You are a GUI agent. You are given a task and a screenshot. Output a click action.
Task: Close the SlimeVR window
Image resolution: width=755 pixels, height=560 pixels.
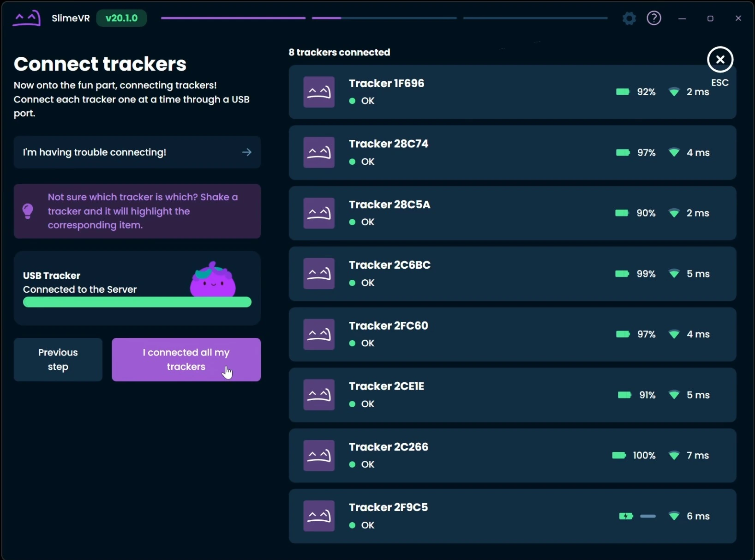pos(738,18)
